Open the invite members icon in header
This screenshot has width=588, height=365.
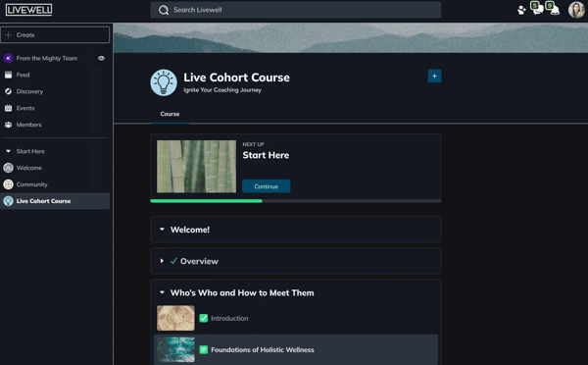click(x=521, y=10)
